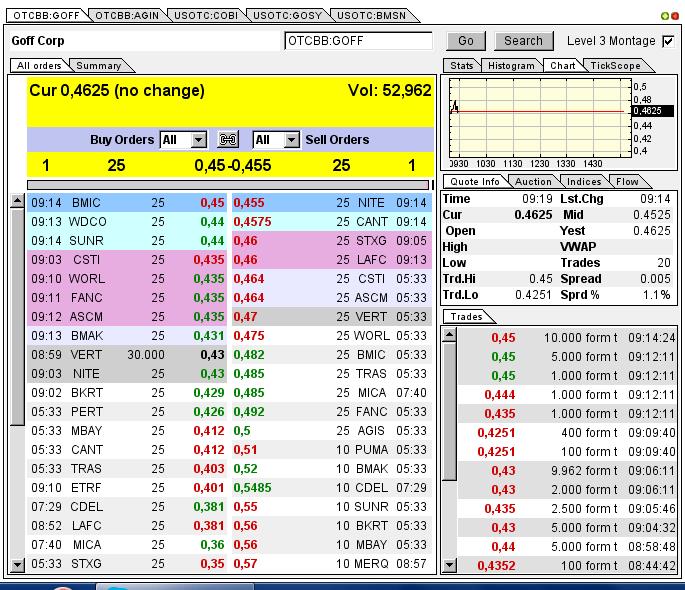Open the Histogram tab

(511, 66)
